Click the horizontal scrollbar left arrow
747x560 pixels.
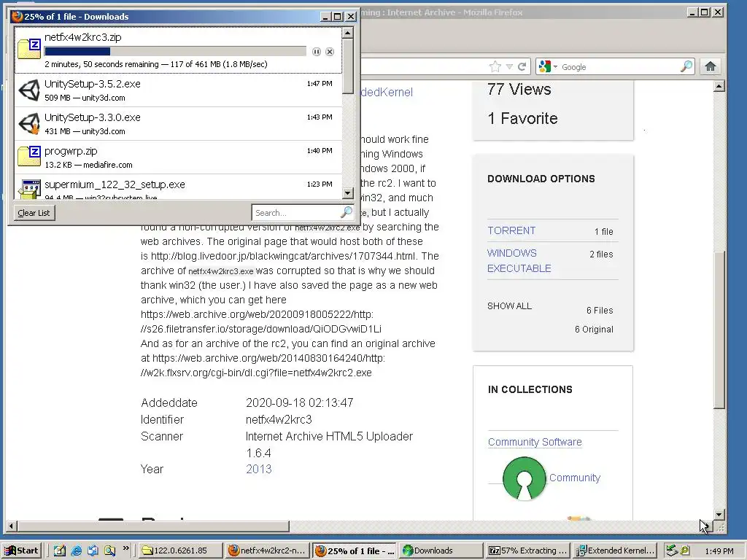[x=11, y=526]
